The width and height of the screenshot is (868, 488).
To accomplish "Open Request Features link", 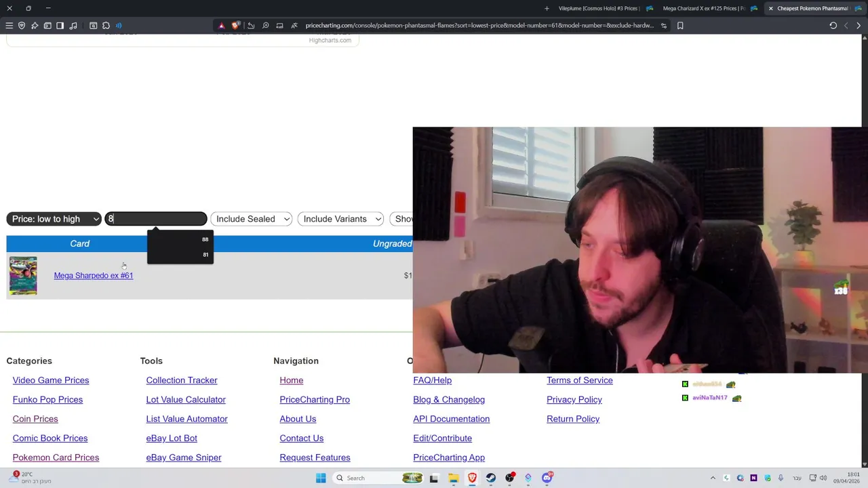I will point(315,457).
